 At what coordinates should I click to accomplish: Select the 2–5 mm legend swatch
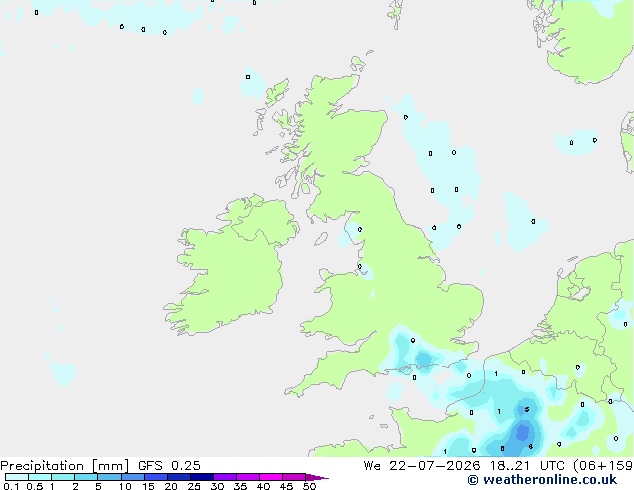click(86, 477)
